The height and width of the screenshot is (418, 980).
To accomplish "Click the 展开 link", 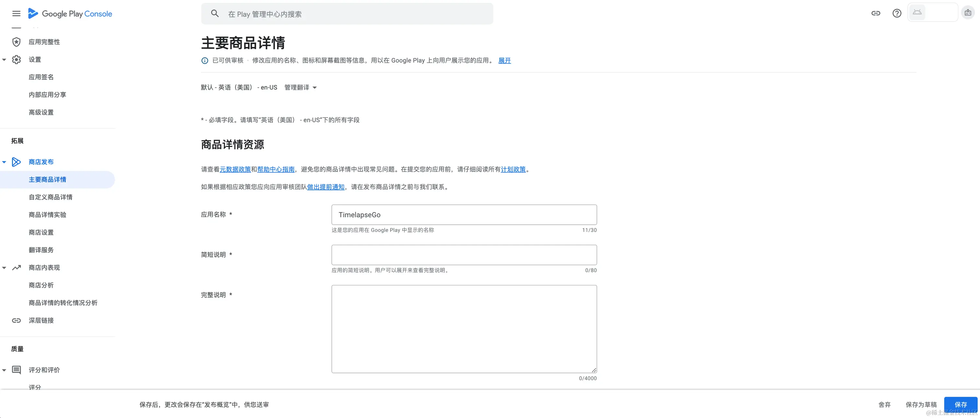I will (505, 61).
